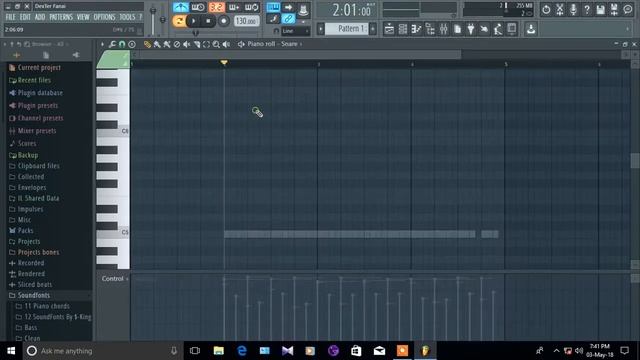Image resolution: width=640 pixels, height=360 pixels.
Task: Toggle typing keyboard to piano
Action: click(x=273, y=7)
